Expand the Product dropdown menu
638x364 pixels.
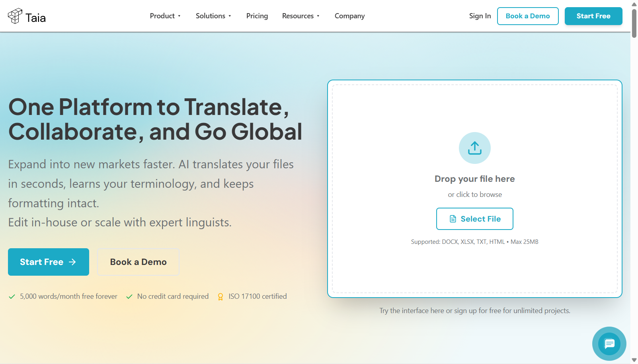(x=165, y=16)
